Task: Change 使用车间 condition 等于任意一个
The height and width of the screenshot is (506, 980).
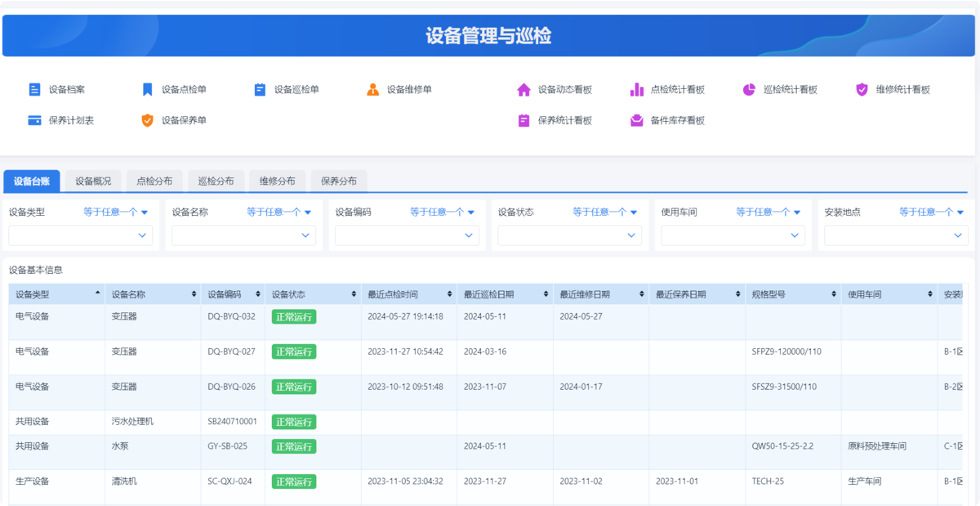Action: point(768,212)
